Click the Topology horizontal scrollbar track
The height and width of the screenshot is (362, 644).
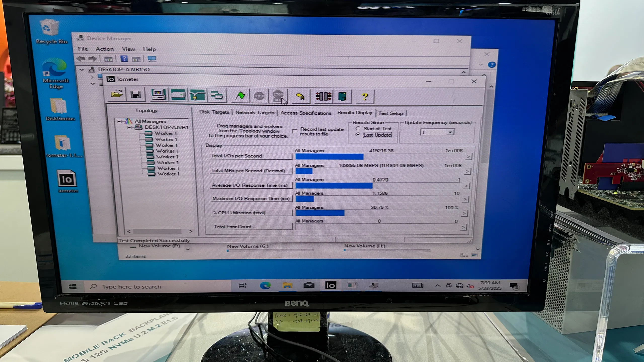tap(159, 231)
